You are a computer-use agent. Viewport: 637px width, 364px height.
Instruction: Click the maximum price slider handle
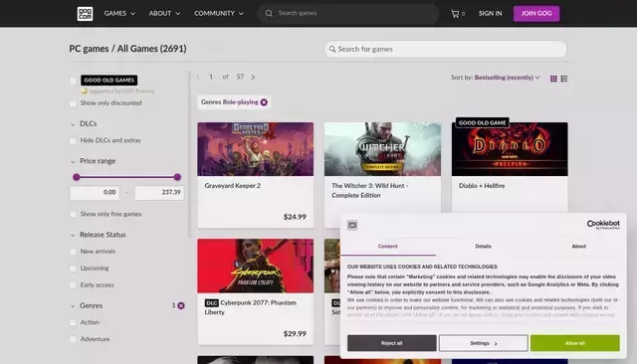click(177, 177)
